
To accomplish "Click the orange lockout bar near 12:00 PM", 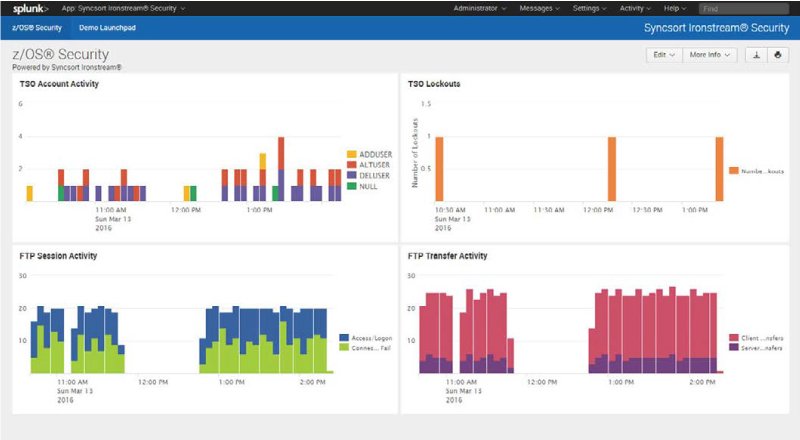I will pos(612,169).
